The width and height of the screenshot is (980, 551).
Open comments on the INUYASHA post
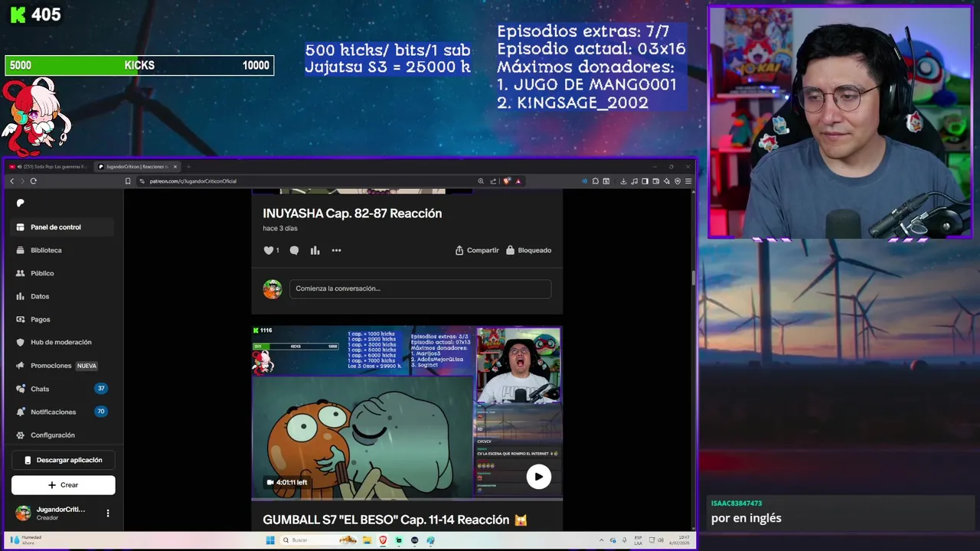[x=294, y=250]
